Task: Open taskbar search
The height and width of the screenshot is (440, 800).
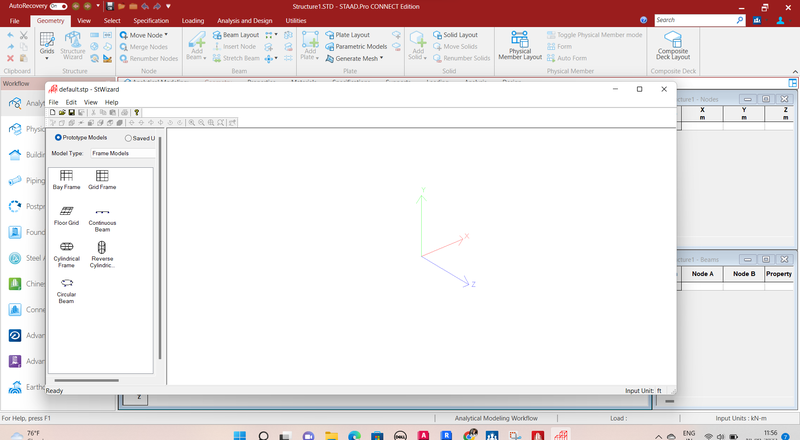Action: (x=263, y=435)
